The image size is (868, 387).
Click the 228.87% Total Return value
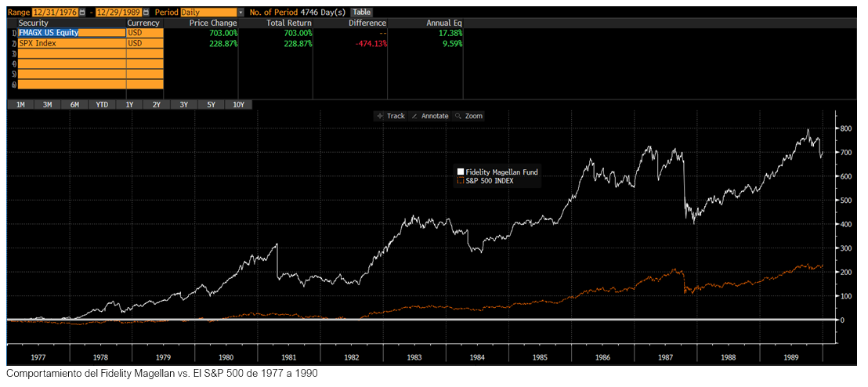click(x=297, y=43)
